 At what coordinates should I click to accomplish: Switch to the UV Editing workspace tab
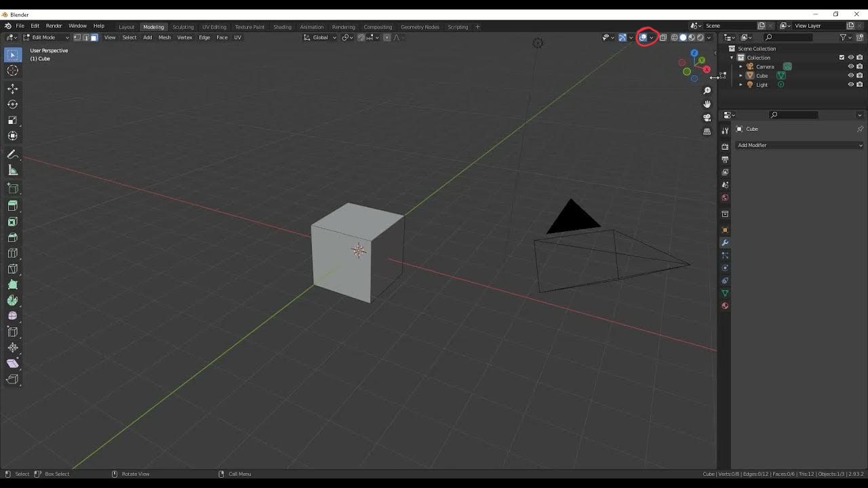point(214,27)
